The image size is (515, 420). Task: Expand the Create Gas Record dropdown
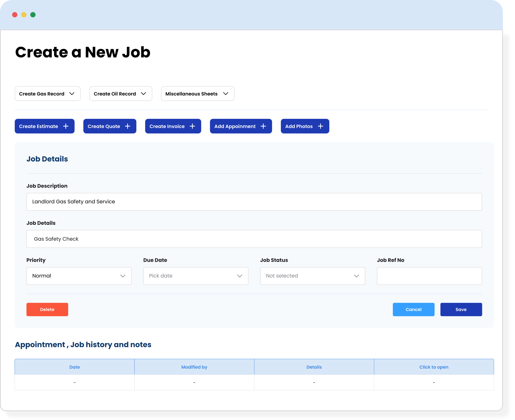click(47, 94)
